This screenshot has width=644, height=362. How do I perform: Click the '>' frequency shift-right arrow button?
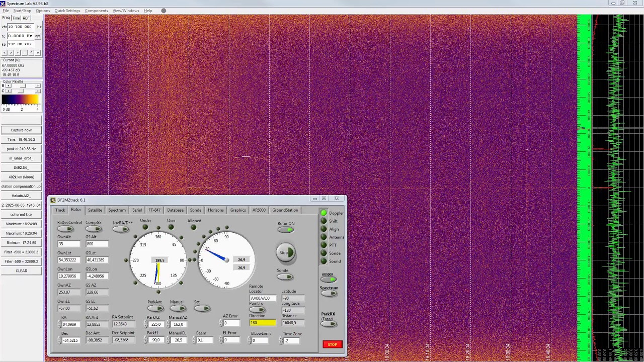(x=11, y=53)
